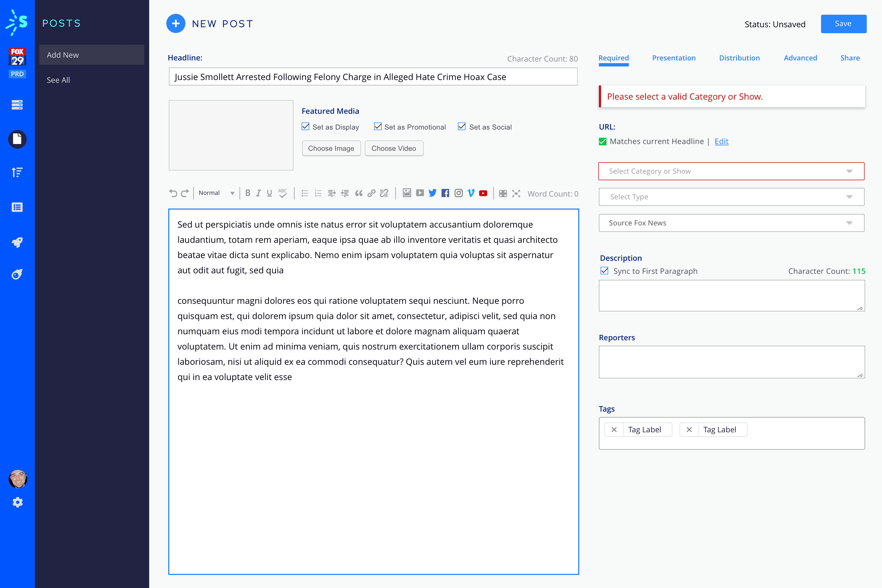This screenshot has height=588, width=882.
Task: Insert a blockquote using quote icon
Action: tap(359, 193)
